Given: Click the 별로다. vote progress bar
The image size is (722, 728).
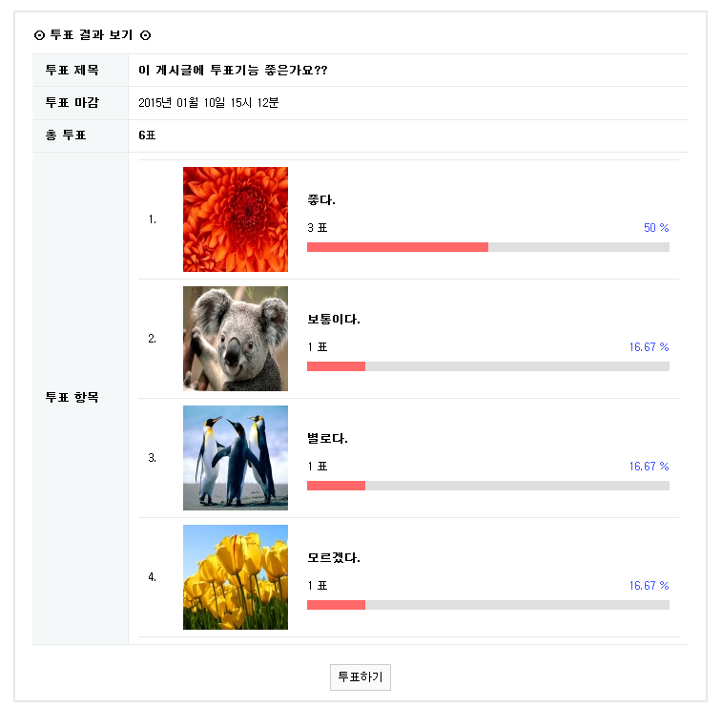Looking at the screenshot, I should click(487, 486).
